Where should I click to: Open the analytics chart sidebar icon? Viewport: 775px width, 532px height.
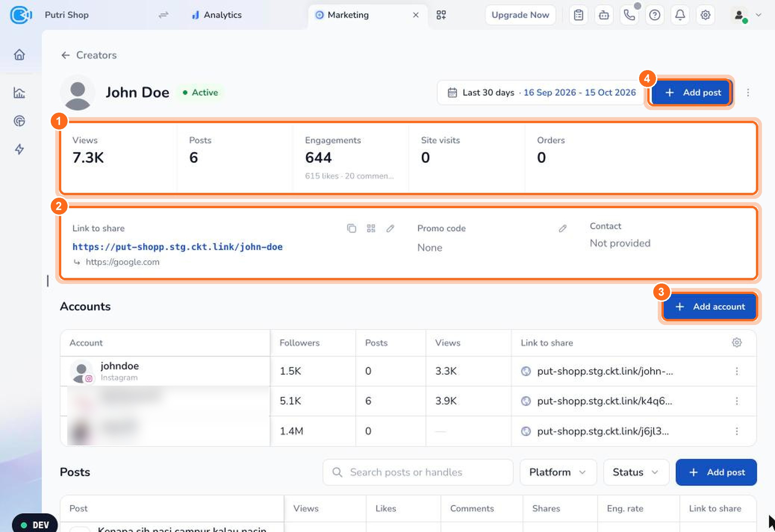19,93
